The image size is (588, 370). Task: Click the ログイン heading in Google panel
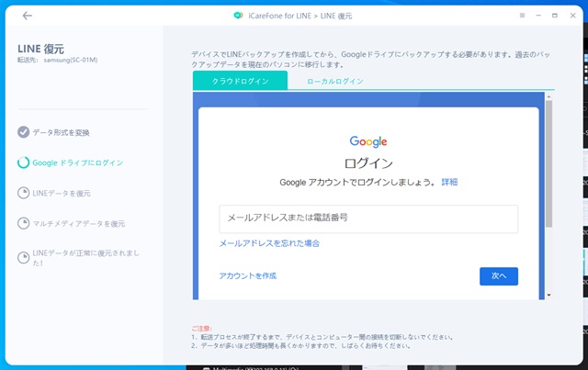[x=368, y=163]
